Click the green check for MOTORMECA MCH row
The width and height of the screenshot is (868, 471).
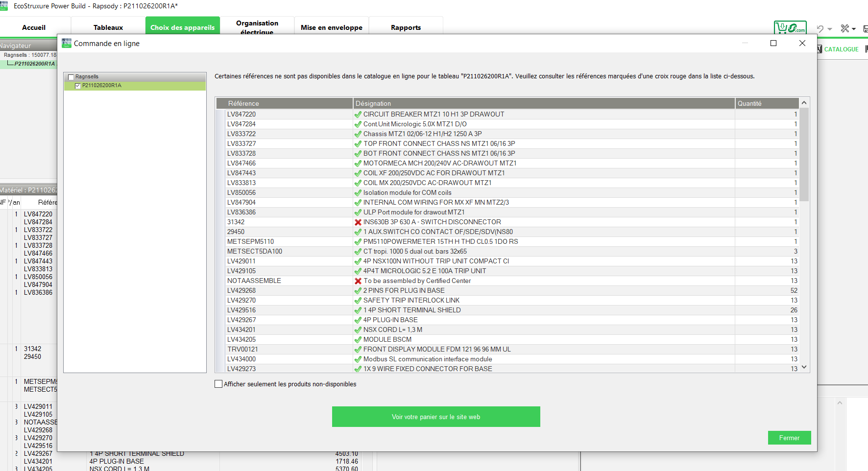tap(358, 163)
